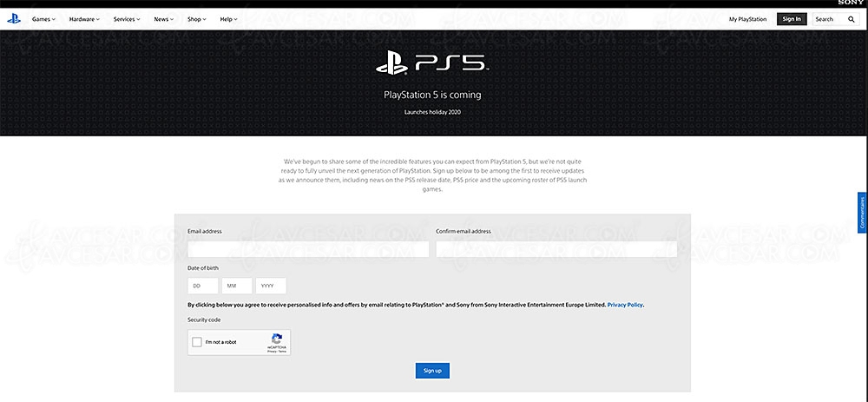
Task: Click the MM month of birth field
Action: tap(236, 286)
